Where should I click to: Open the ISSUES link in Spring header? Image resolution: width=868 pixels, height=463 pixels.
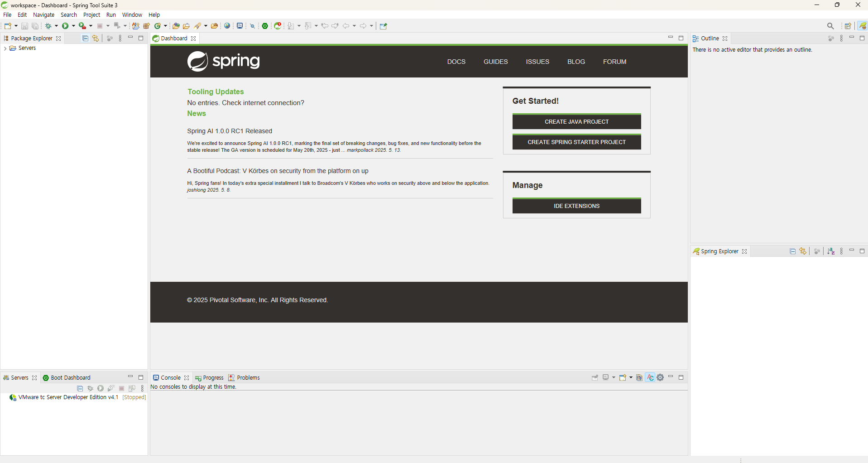(537, 62)
